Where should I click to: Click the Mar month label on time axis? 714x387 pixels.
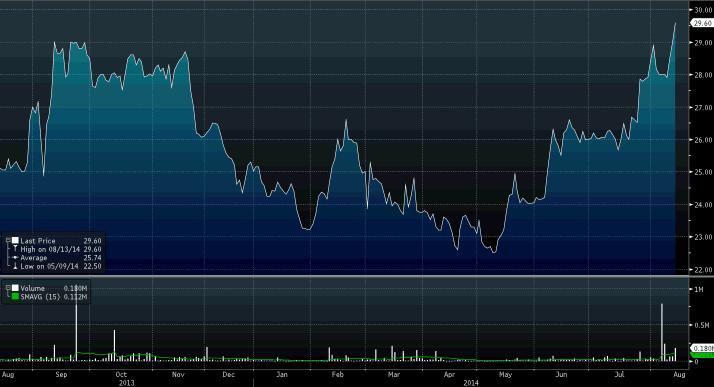pos(394,374)
